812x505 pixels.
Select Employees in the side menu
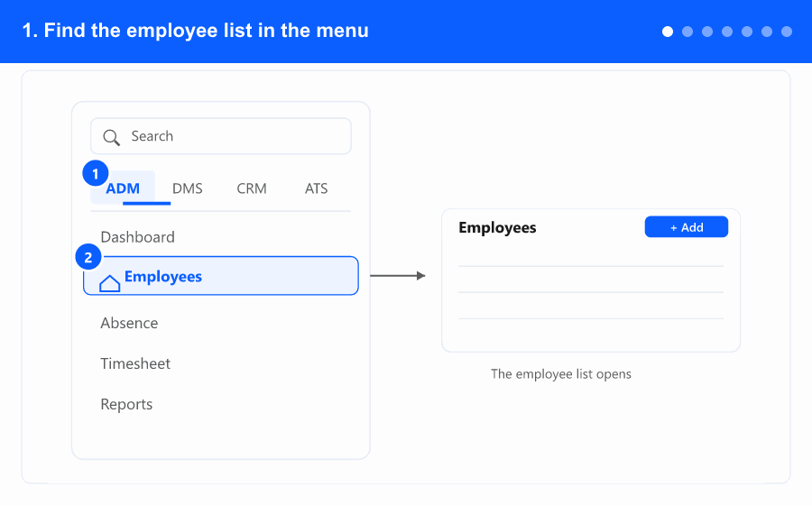[x=221, y=276]
